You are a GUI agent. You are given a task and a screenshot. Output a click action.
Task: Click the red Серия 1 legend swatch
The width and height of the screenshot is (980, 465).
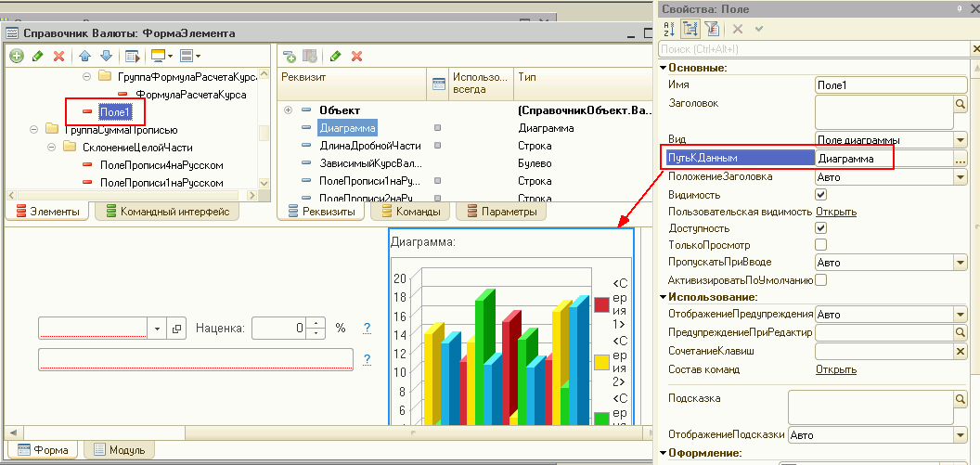tap(602, 304)
